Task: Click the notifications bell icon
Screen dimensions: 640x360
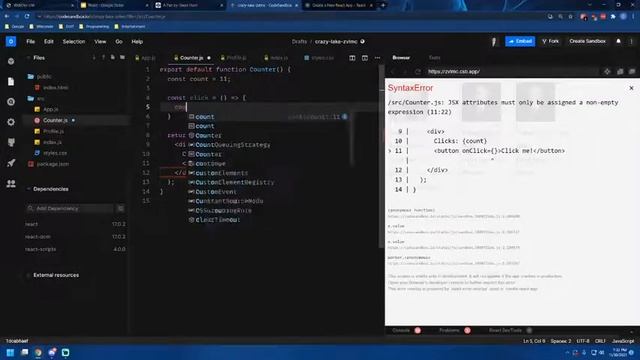Action: point(618,41)
